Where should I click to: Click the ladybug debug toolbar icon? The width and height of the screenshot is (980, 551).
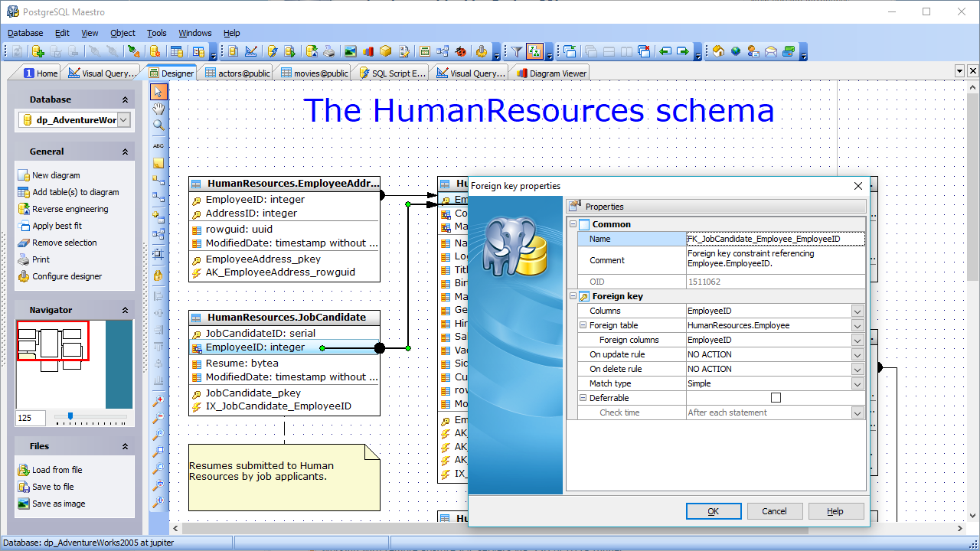[x=460, y=52]
